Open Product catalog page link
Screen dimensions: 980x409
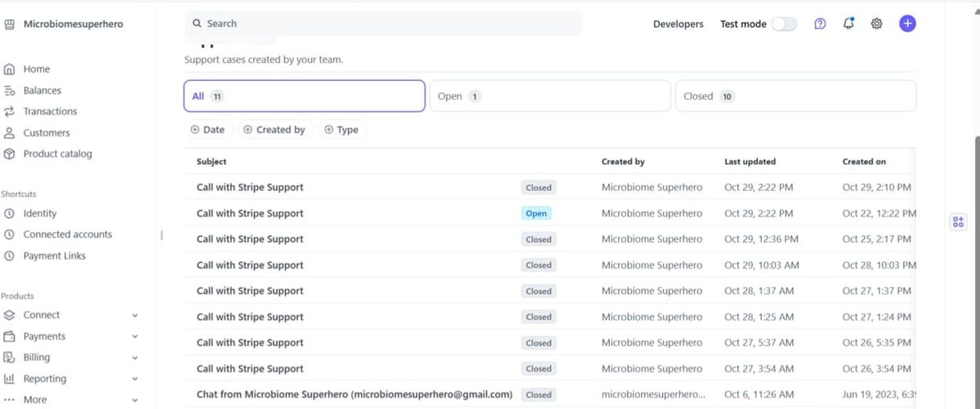coord(57,153)
